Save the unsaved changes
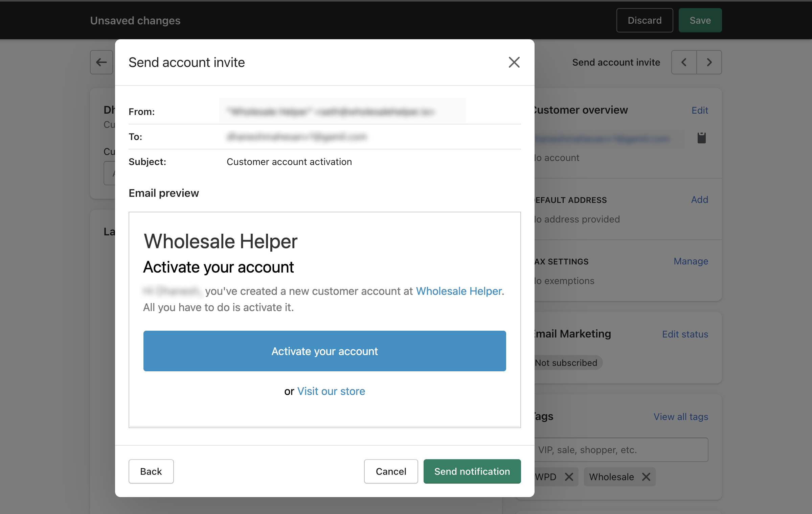The image size is (812, 514). [x=700, y=20]
